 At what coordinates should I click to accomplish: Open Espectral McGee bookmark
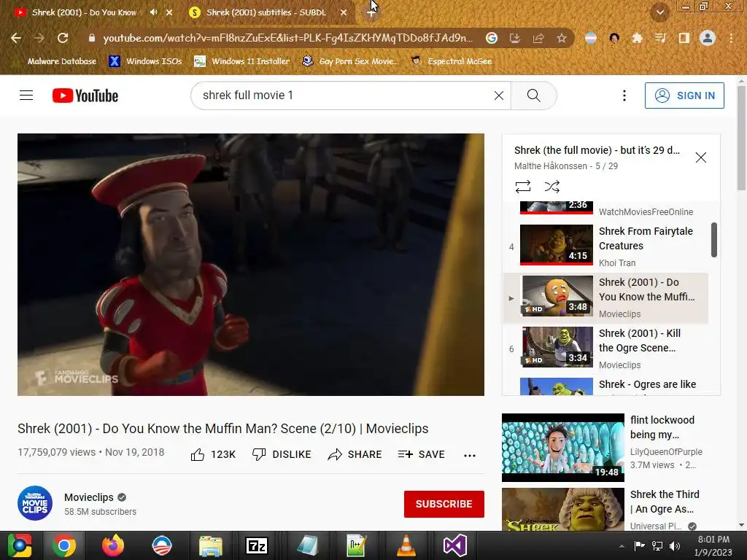coord(452,61)
